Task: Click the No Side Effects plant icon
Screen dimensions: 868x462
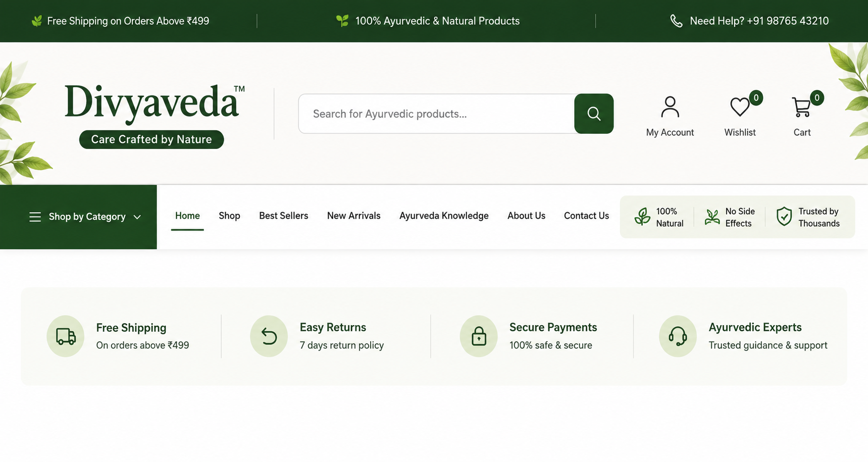Action: point(712,217)
